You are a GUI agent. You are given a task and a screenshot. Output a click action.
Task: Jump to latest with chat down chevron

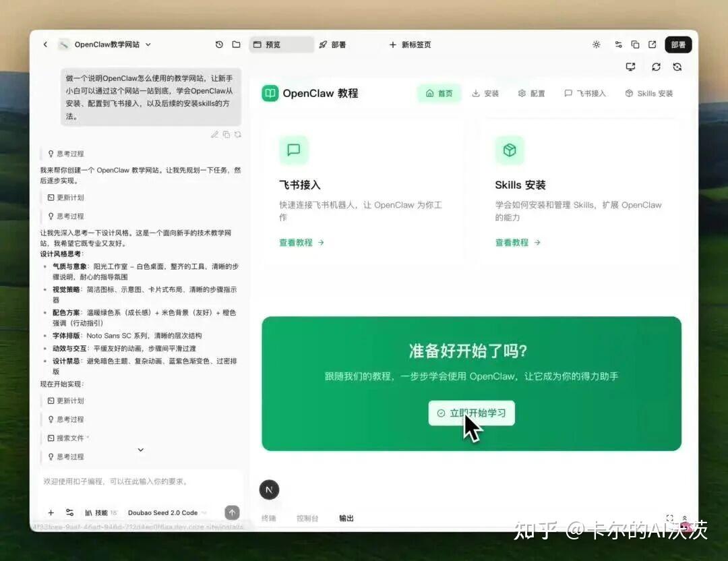[141, 450]
